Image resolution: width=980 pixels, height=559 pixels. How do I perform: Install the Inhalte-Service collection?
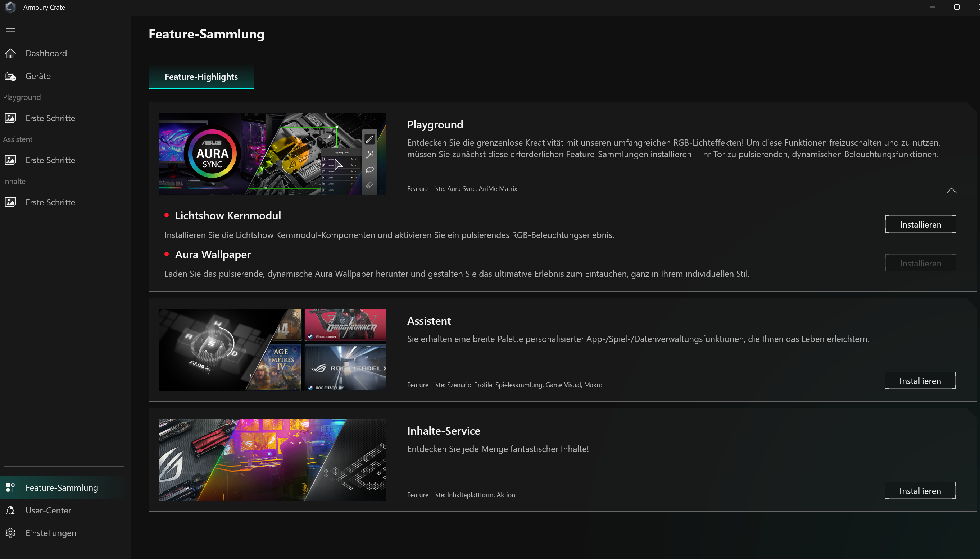pyautogui.click(x=920, y=490)
